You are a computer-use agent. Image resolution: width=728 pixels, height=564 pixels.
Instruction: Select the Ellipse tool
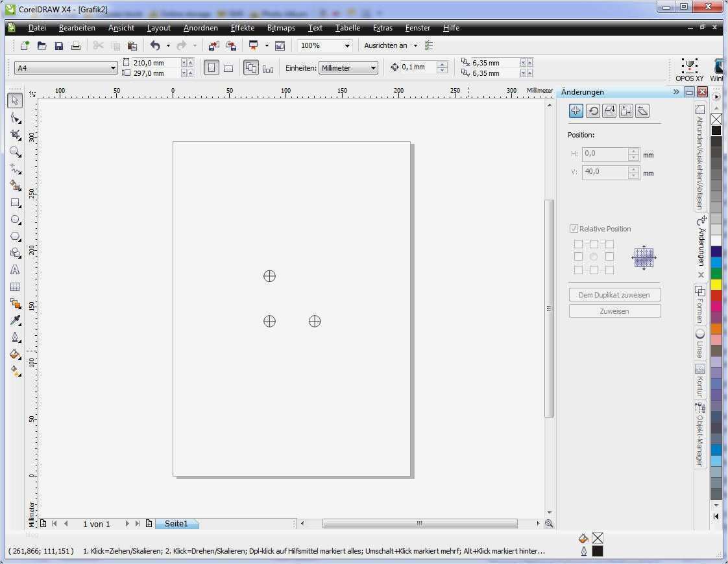coord(15,220)
